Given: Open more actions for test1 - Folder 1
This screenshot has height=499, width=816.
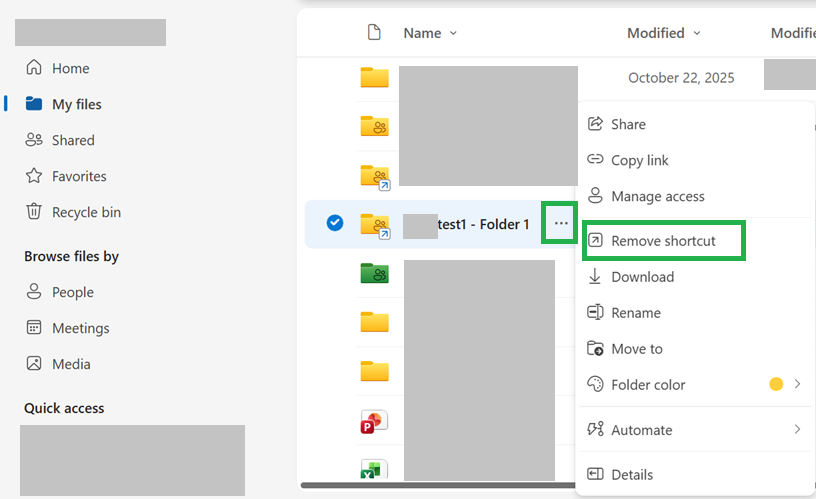Looking at the screenshot, I should pos(560,223).
